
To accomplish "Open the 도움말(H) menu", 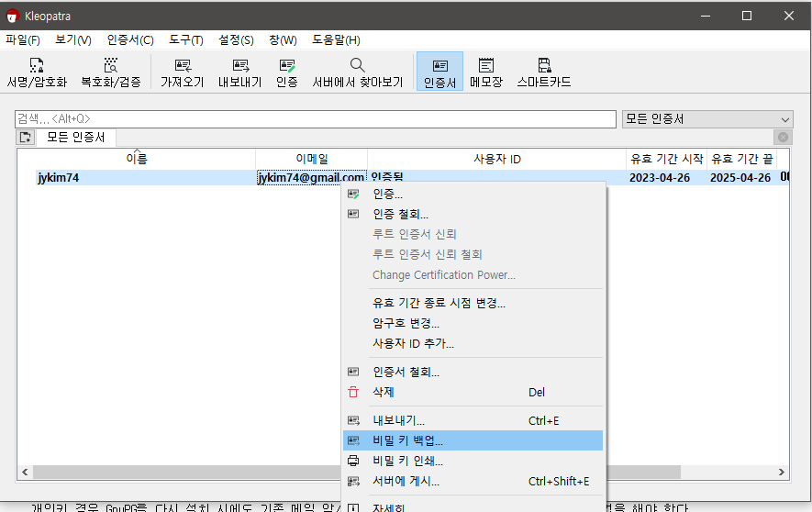I will (336, 39).
